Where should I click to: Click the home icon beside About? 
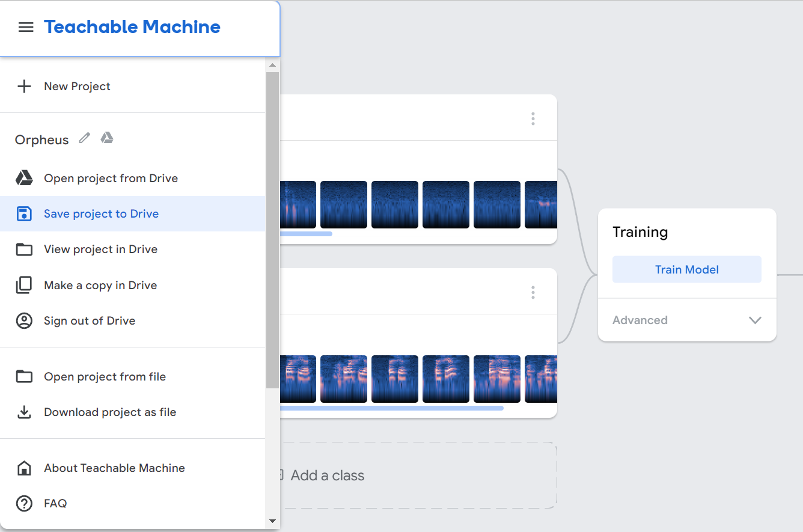[x=24, y=468]
